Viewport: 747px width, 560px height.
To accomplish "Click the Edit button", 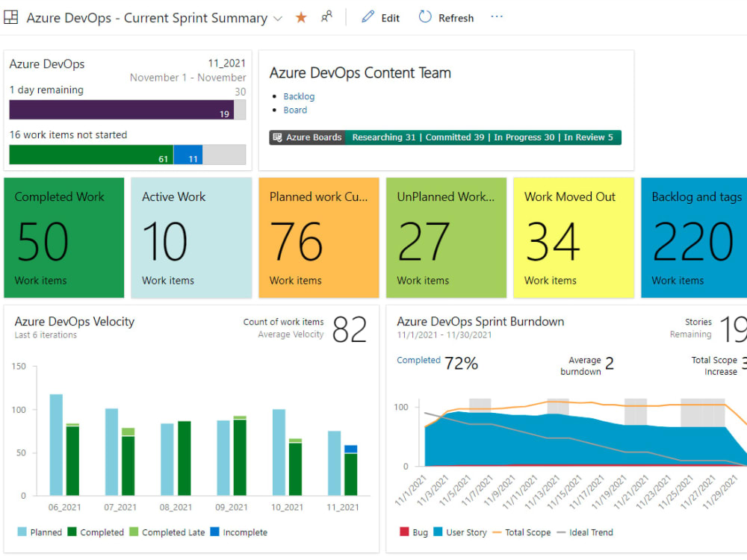I will (380, 18).
